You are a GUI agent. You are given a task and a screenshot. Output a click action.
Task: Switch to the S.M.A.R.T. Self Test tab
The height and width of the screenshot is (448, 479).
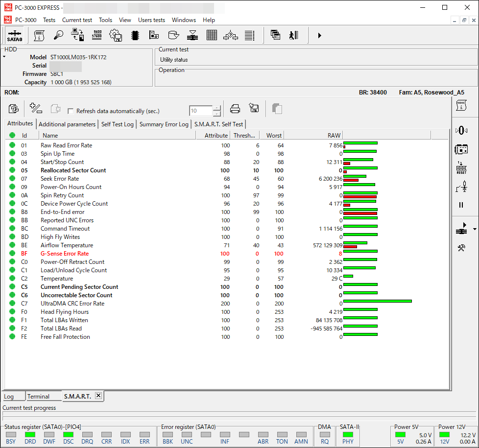point(219,124)
